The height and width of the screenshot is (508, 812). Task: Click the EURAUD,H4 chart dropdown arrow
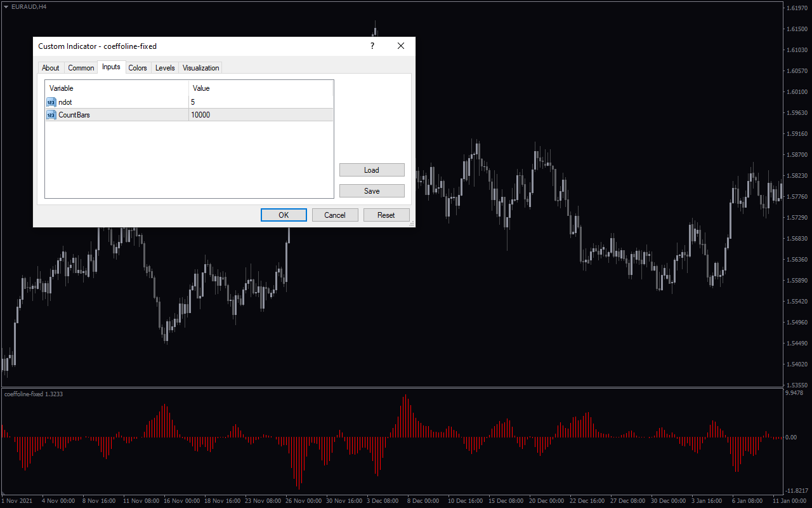6,6
